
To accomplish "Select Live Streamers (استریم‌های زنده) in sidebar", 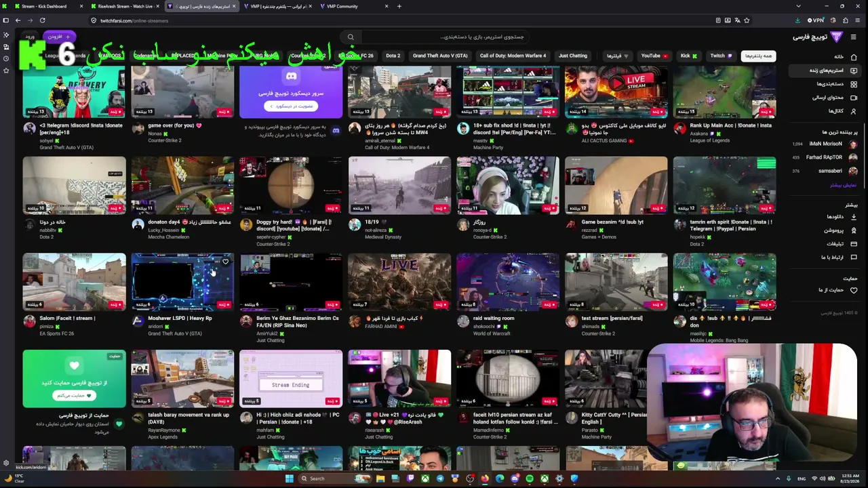I will click(825, 70).
